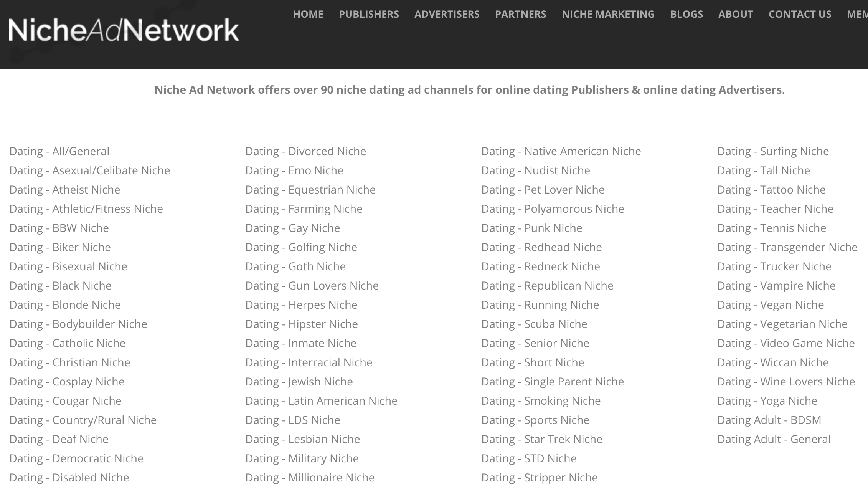868x493 pixels.
Task: Open the Contact Us page
Action: point(799,14)
